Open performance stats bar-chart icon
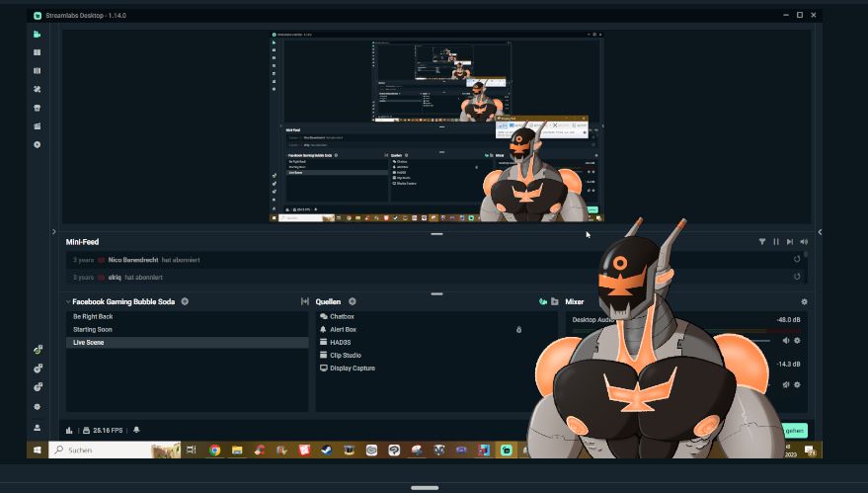868x493 pixels. pyautogui.click(x=69, y=431)
